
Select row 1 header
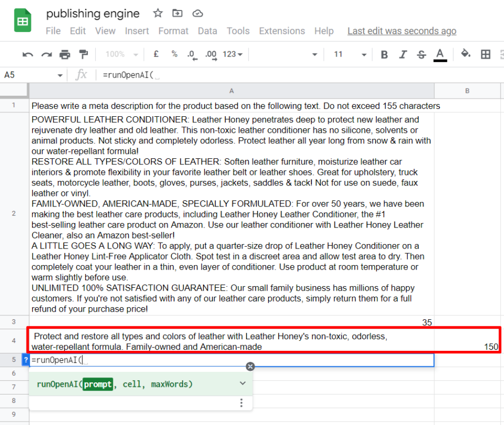(x=14, y=105)
